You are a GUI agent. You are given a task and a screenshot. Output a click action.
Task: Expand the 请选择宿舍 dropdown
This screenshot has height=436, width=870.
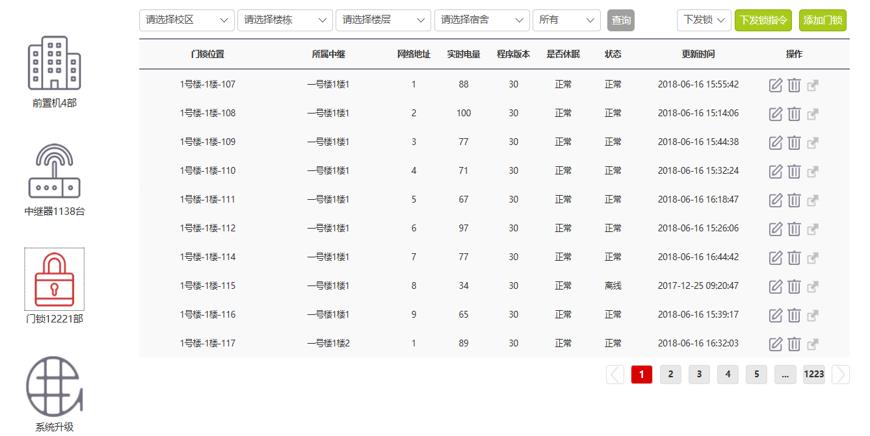(x=481, y=20)
